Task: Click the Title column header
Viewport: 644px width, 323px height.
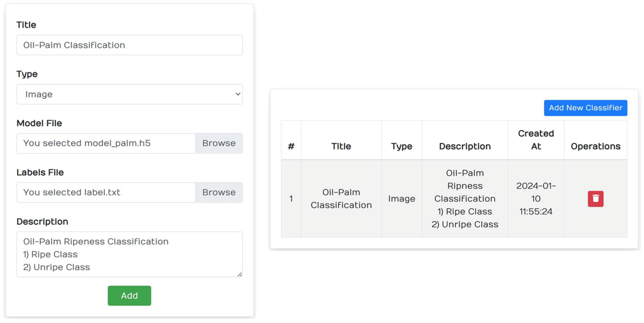Action: point(341,146)
